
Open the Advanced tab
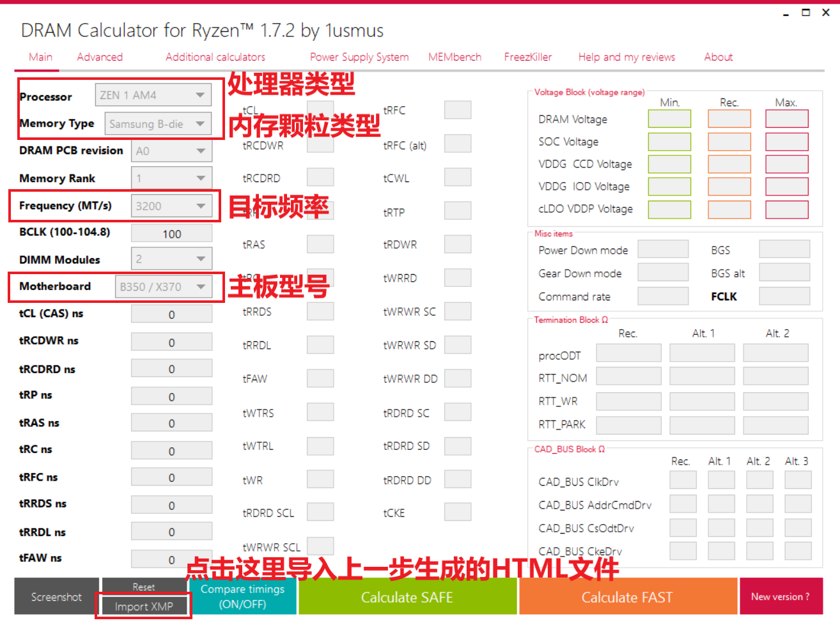(x=100, y=57)
